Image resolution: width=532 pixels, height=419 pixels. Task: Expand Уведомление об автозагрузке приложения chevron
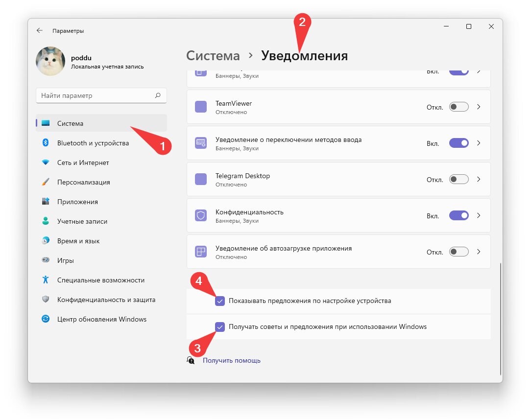[479, 252]
